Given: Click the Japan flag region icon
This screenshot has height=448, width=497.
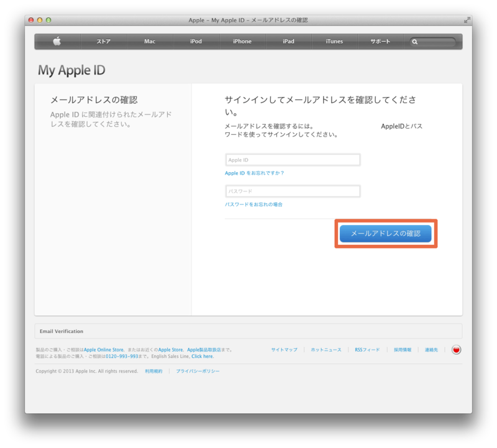Looking at the screenshot, I should [x=456, y=350].
